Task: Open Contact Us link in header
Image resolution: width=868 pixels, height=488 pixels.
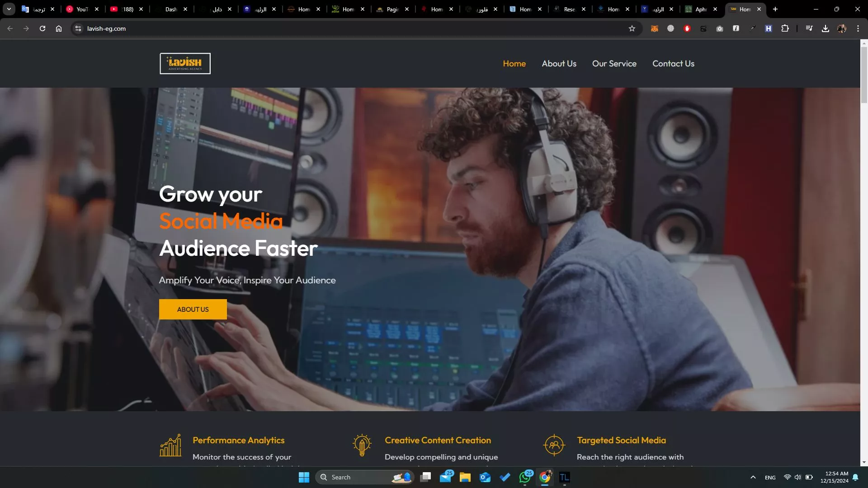Action: pyautogui.click(x=673, y=64)
